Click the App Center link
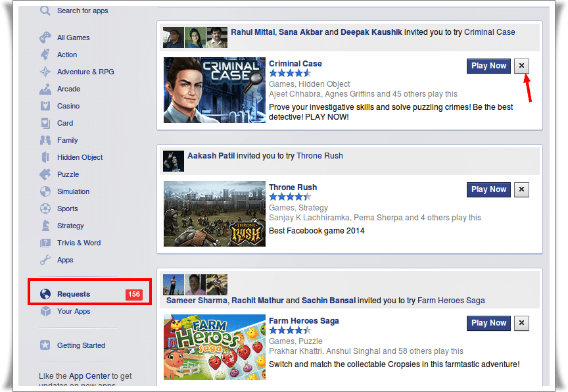 click(89, 376)
